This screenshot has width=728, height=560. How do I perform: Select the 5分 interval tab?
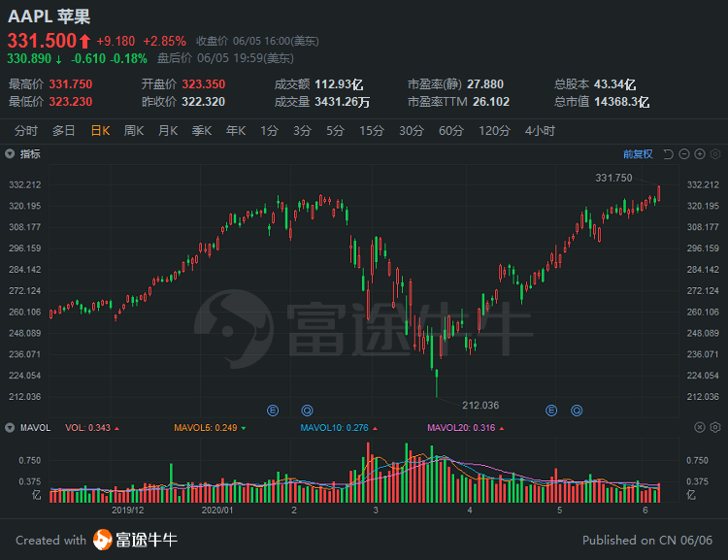[x=335, y=131]
